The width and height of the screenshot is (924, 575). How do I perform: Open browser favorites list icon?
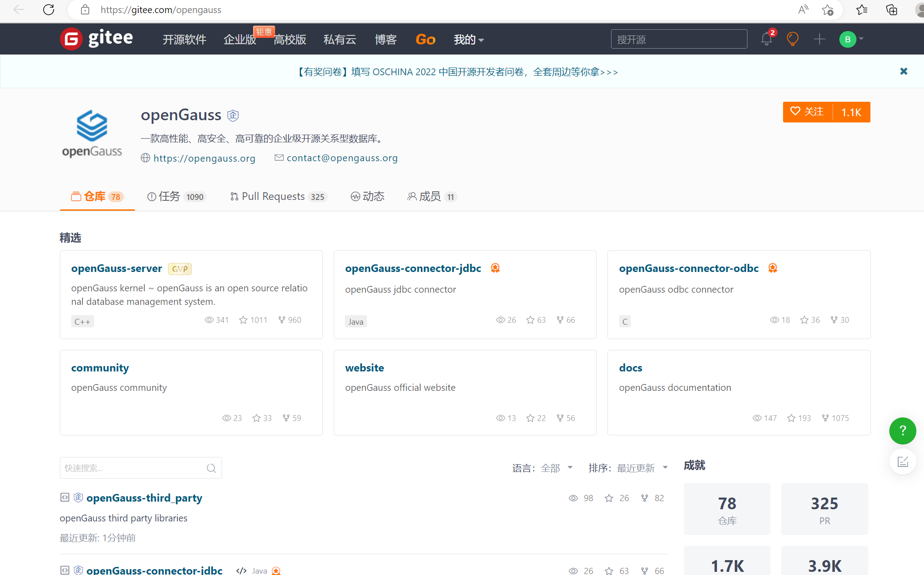(862, 9)
